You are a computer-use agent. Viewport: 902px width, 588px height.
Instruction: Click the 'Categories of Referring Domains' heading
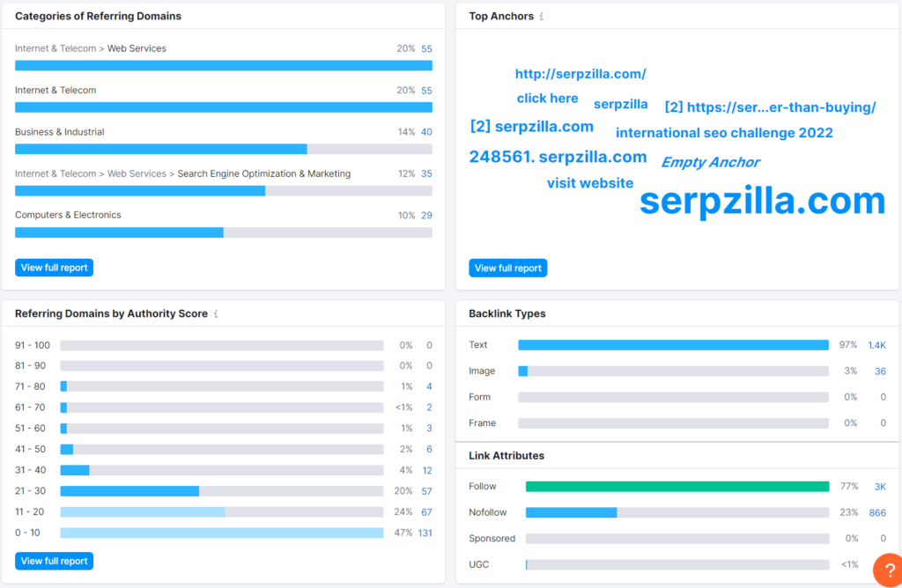point(98,17)
